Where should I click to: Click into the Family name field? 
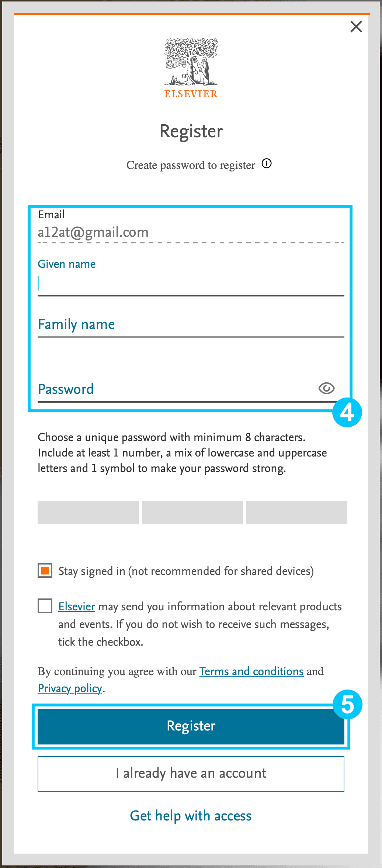tap(191, 324)
